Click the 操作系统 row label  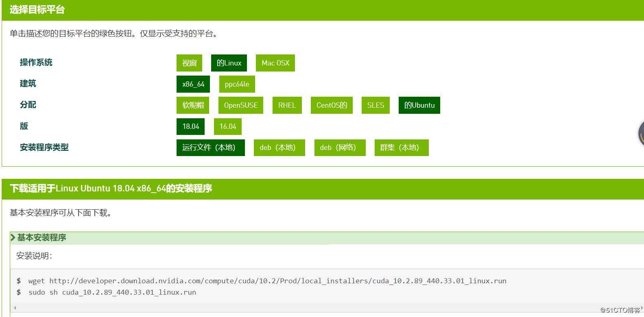[x=36, y=62]
